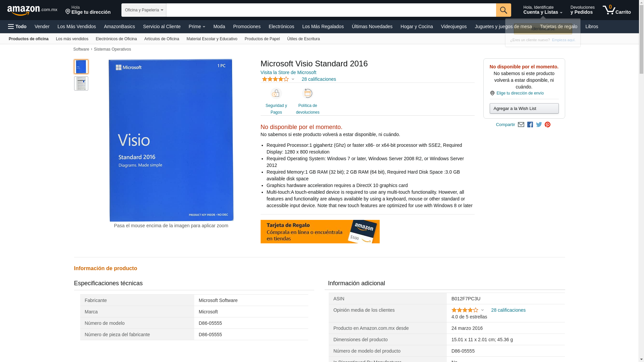The image size is (644, 362).
Task: Expand star rating breakdown near title
Action: (x=293, y=79)
